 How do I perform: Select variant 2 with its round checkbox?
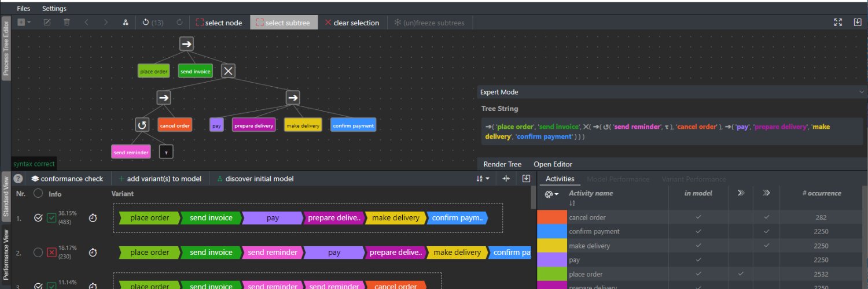click(38, 253)
